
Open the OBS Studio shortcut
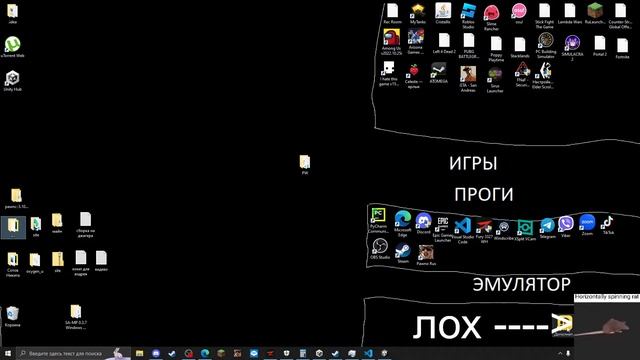pos(380,249)
